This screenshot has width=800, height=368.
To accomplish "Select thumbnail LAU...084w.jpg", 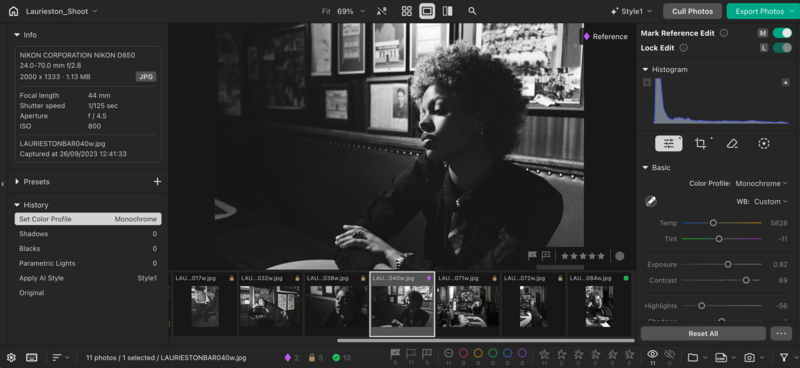I will coord(599,304).
